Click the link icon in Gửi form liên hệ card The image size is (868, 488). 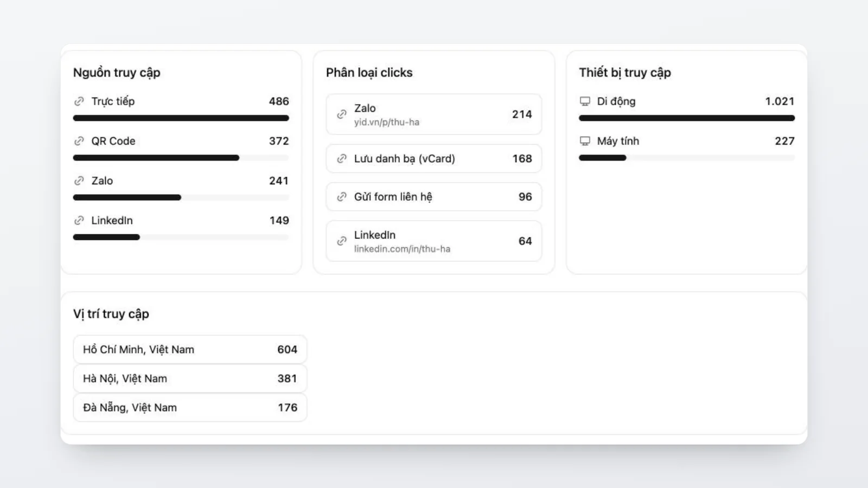[342, 197]
